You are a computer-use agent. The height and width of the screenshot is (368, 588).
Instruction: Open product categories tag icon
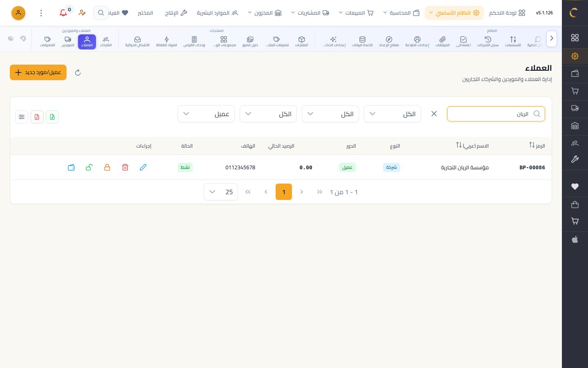[x=277, y=41]
